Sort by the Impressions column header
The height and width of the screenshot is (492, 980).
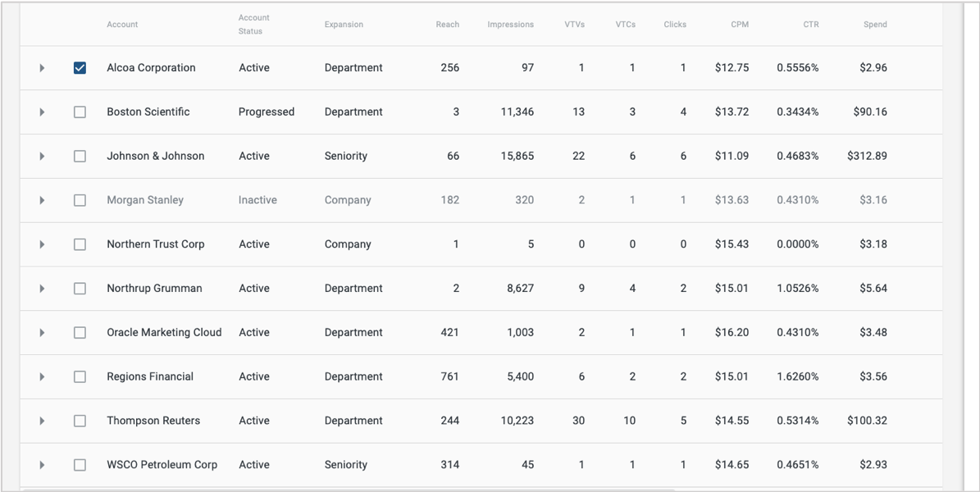pyautogui.click(x=511, y=25)
